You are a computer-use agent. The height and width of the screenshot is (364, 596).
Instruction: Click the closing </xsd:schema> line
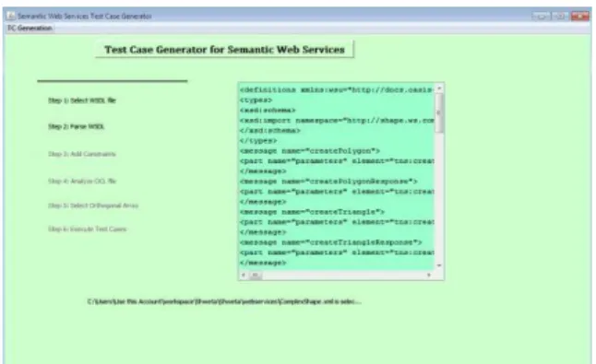270,131
